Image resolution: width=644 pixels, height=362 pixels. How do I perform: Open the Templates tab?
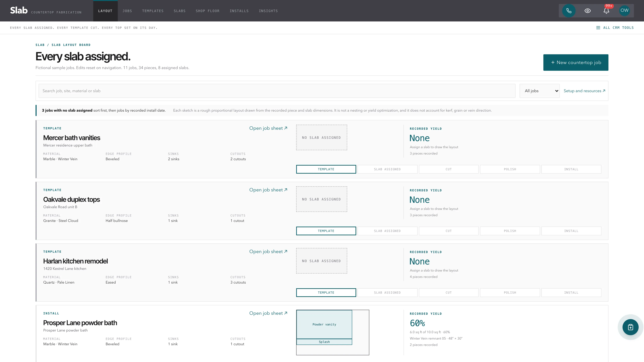coord(153,11)
